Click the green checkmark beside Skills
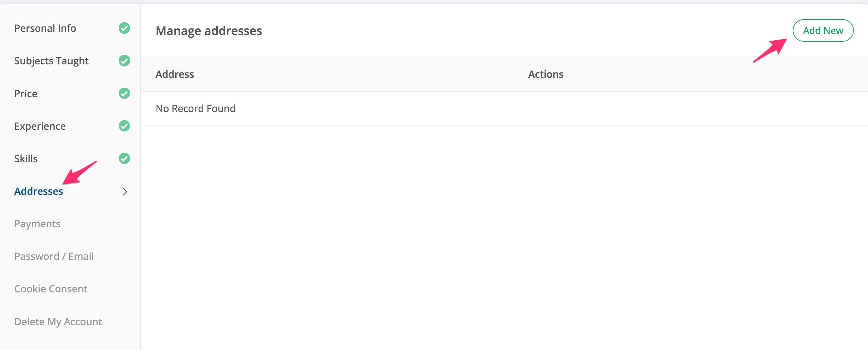 124,158
